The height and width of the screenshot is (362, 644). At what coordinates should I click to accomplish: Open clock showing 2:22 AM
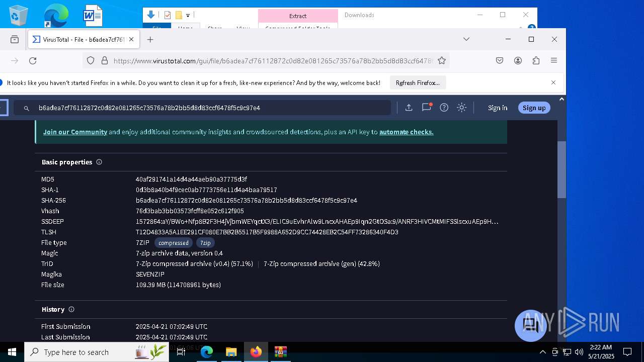(x=601, y=352)
